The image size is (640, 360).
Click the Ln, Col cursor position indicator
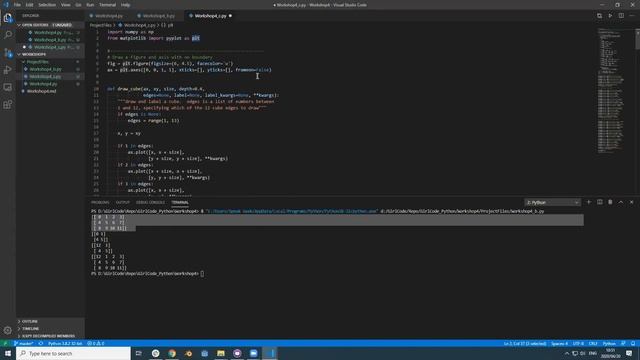point(525,344)
